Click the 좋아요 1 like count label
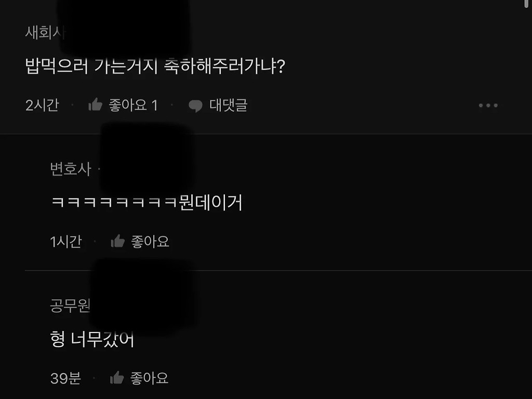 pyautogui.click(x=134, y=105)
